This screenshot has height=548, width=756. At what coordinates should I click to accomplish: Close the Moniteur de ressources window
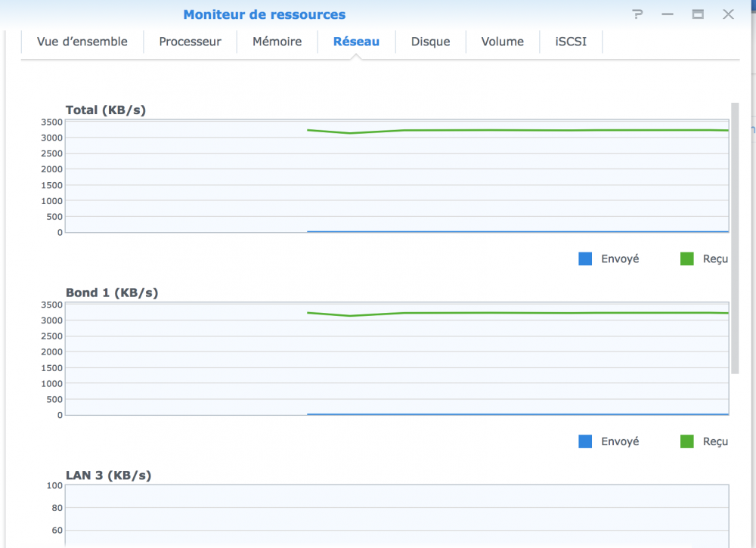[728, 14]
